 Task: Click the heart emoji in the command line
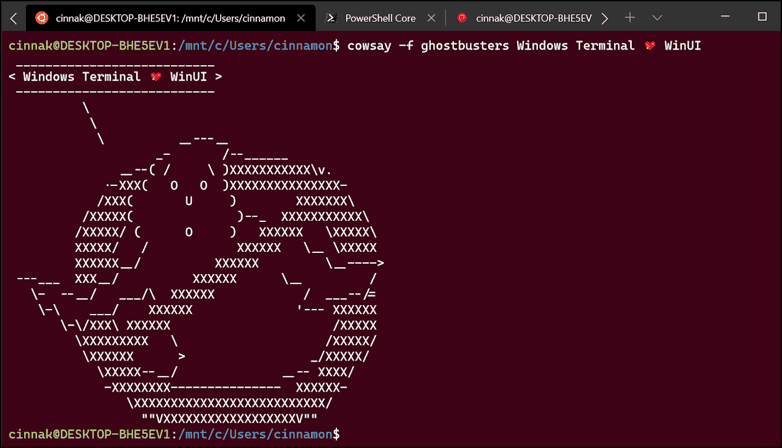pos(649,46)
